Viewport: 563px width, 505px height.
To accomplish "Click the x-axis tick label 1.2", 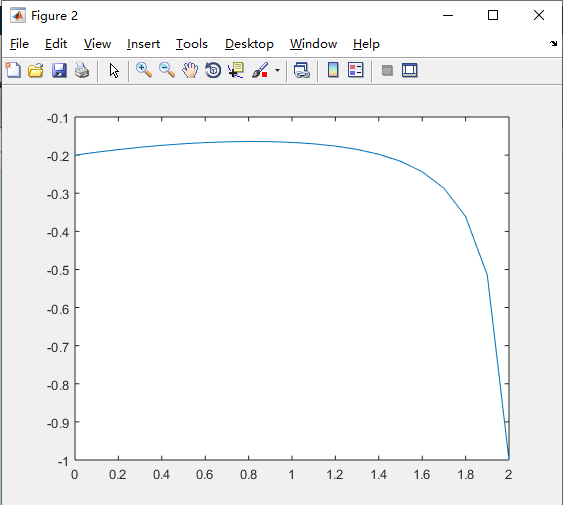I will coord(335,475).
